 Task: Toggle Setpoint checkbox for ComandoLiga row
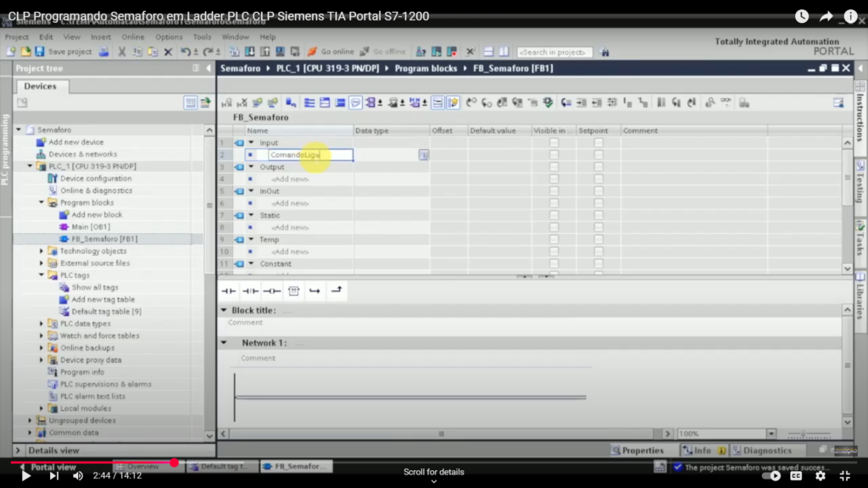pos(598,155)
